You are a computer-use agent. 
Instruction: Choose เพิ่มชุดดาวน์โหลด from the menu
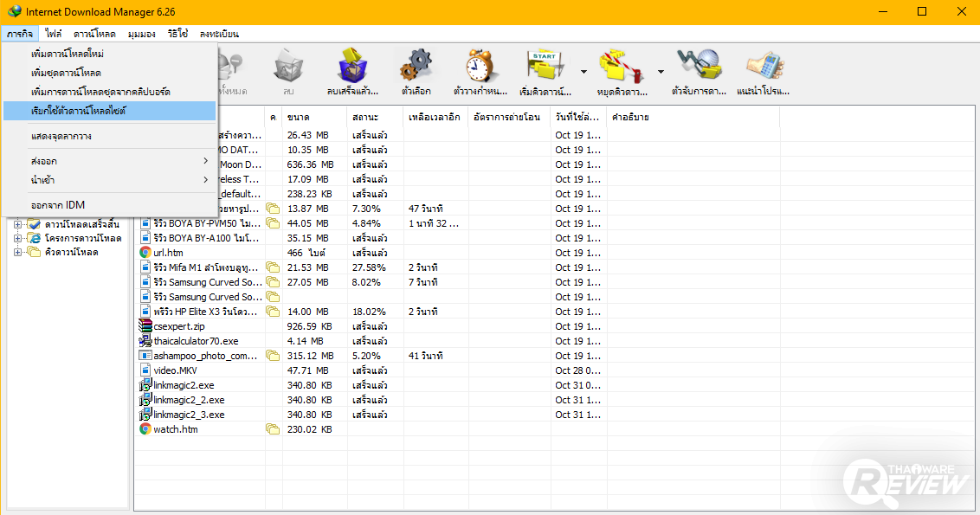(x=109, y=73)
